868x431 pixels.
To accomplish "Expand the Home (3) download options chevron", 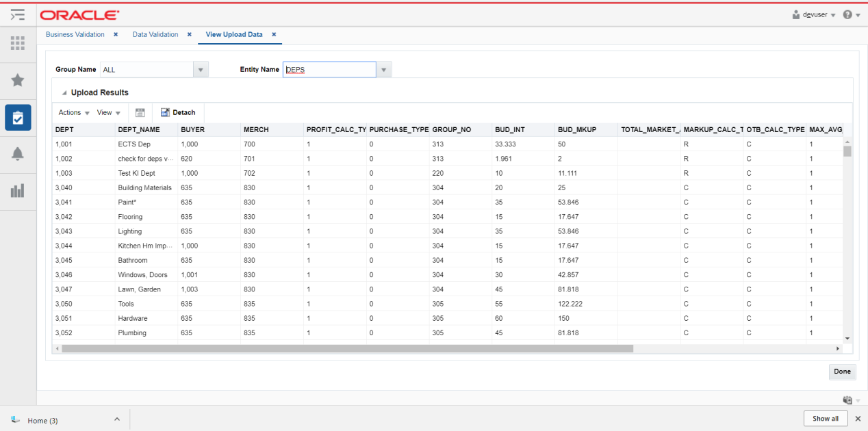I will coord(116,419).
